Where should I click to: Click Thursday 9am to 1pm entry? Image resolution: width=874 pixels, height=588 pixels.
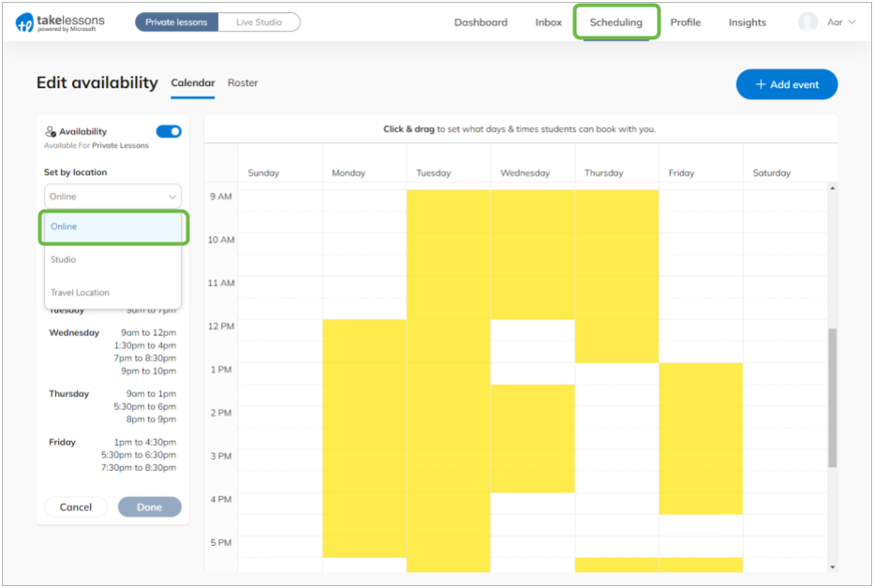point(151,394)
